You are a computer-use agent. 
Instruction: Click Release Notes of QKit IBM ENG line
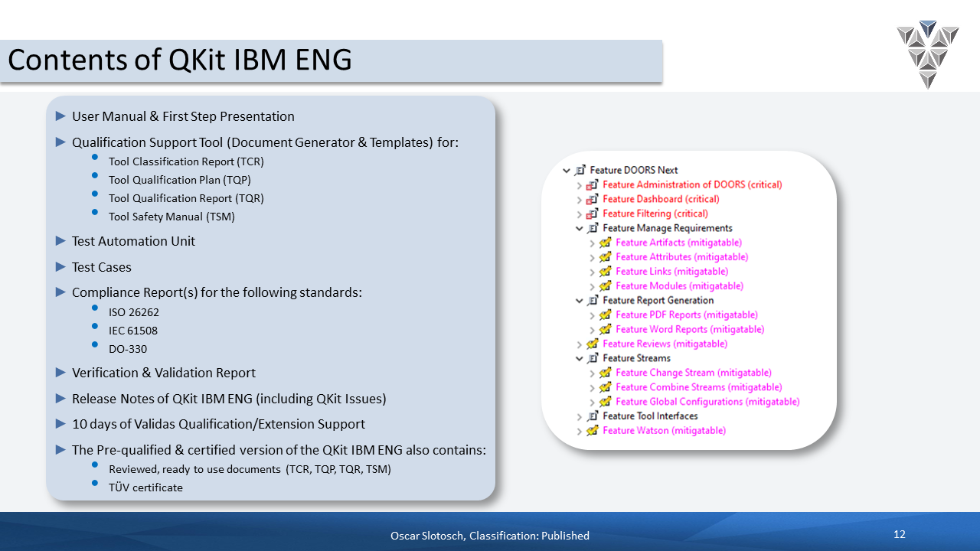229,399
